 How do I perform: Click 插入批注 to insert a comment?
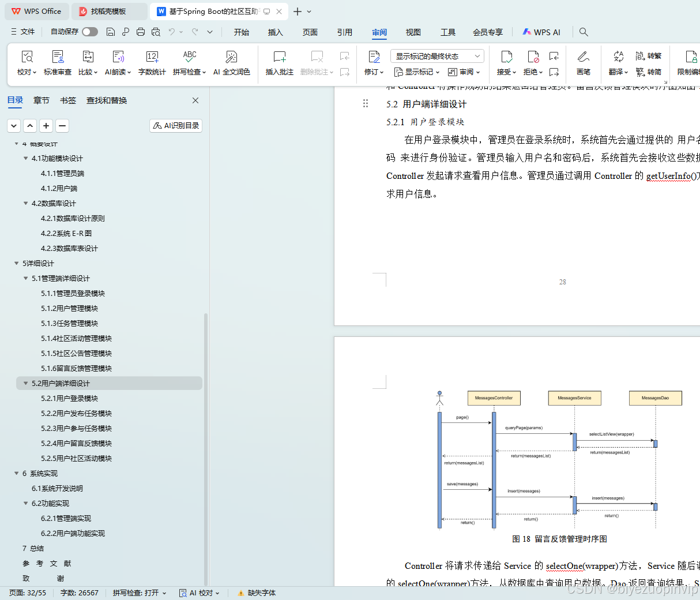point(280,63)
